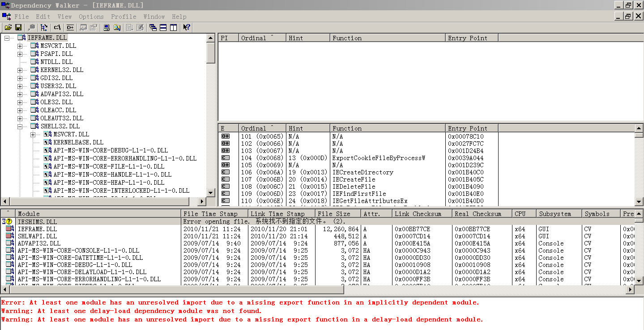Expand the OLE32.DLL tree node

20,102
